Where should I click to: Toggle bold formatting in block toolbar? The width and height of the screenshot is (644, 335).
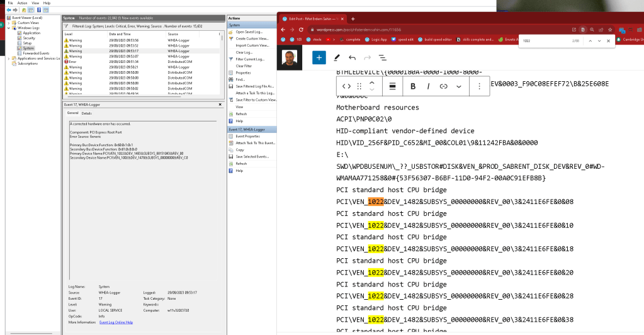coord(413,86)
